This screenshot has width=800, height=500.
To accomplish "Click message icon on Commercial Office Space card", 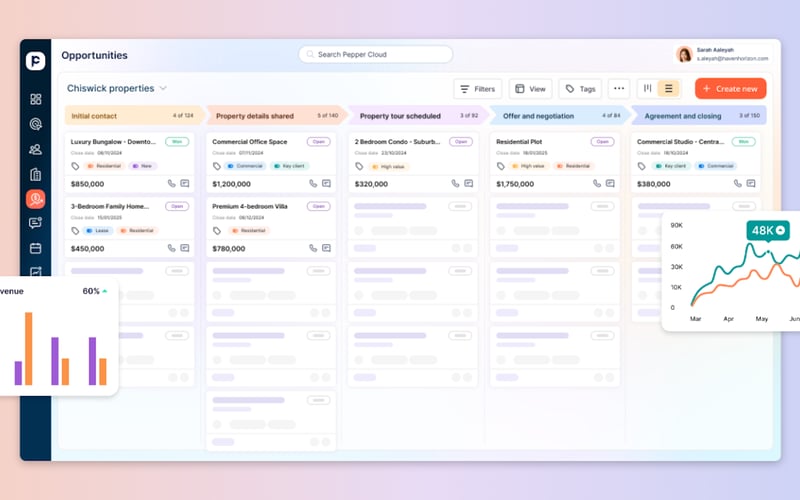I will 326,183.
